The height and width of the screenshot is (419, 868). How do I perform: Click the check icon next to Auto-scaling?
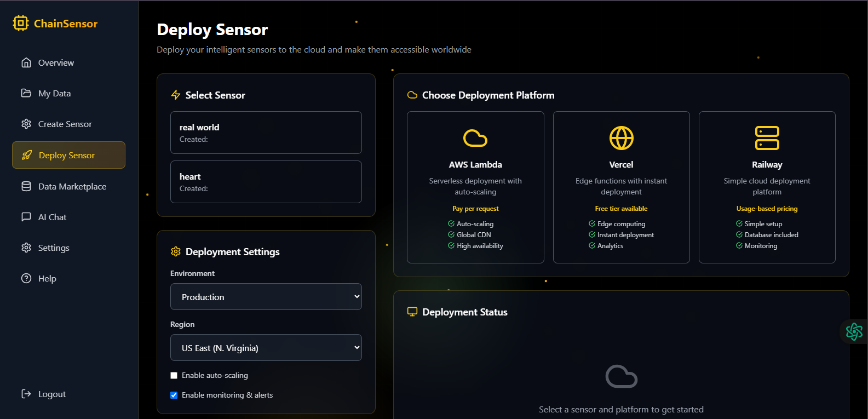pos(451,223)
